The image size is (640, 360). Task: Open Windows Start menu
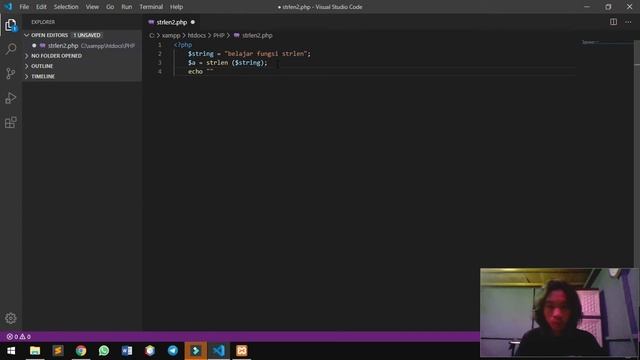pyautogui.click(x=11, y=351)
